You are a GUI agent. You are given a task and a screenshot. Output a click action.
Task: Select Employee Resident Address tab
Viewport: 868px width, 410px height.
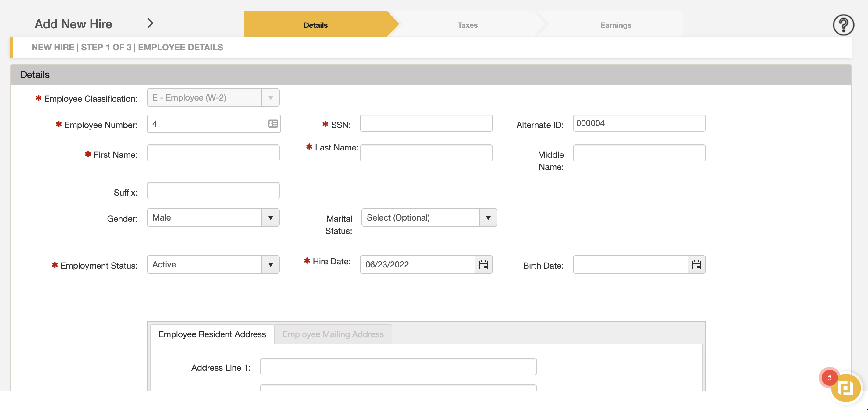pos(212,334)
